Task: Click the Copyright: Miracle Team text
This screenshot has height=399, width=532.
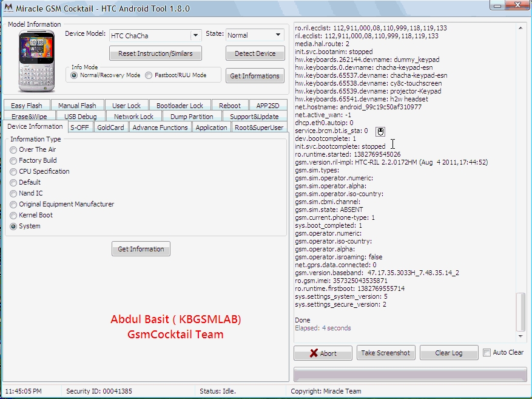Action: pyautogui.click(x=326, y=391)
